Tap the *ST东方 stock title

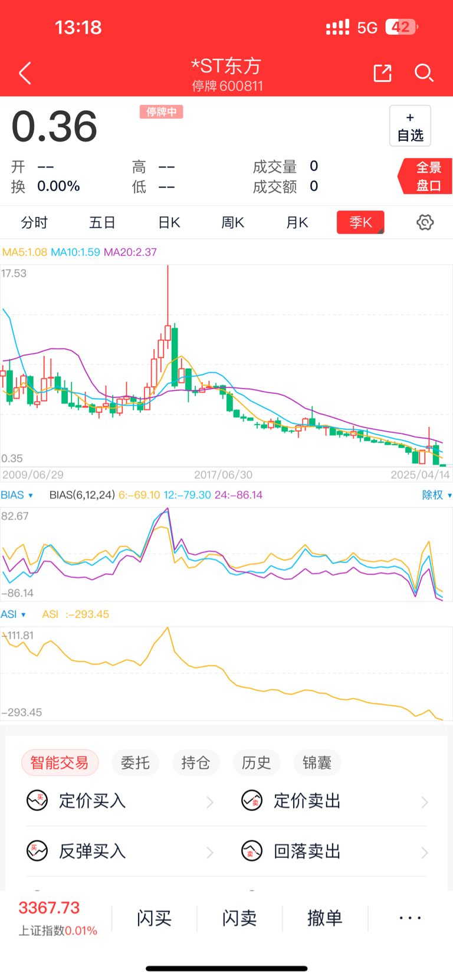click(x=226, y=65)
